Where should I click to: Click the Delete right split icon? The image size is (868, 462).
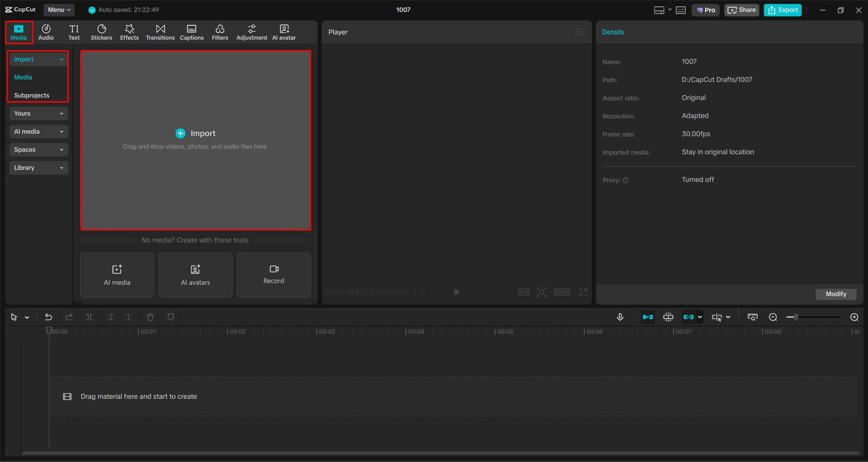pos(130,317)
